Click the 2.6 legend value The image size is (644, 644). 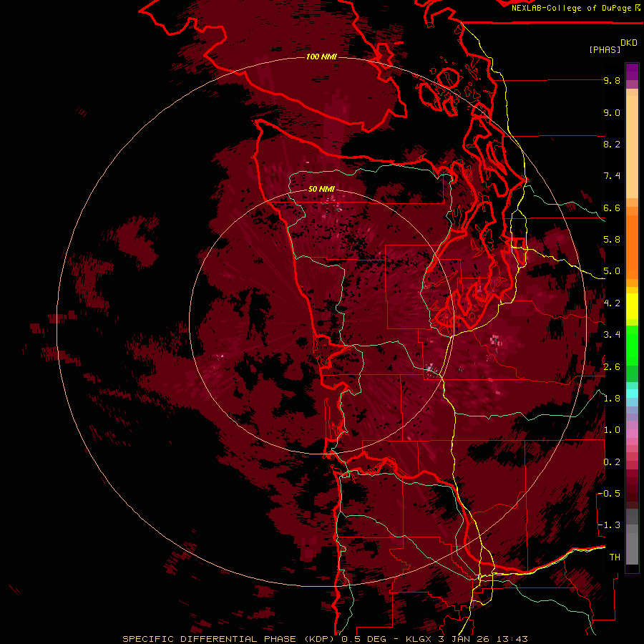coord(612,367)
